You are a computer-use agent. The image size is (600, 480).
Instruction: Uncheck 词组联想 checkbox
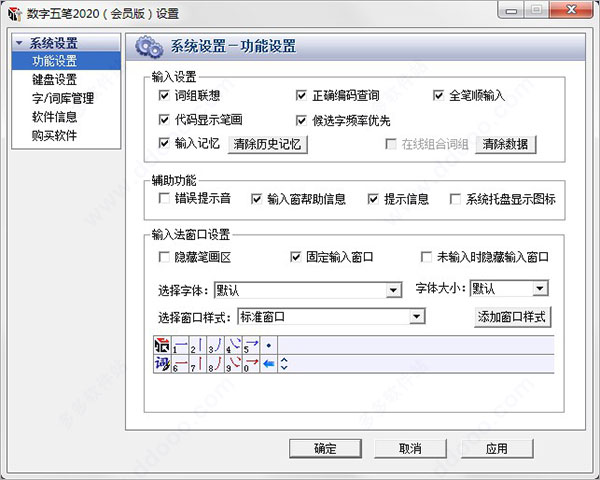[x=164, y=95]
